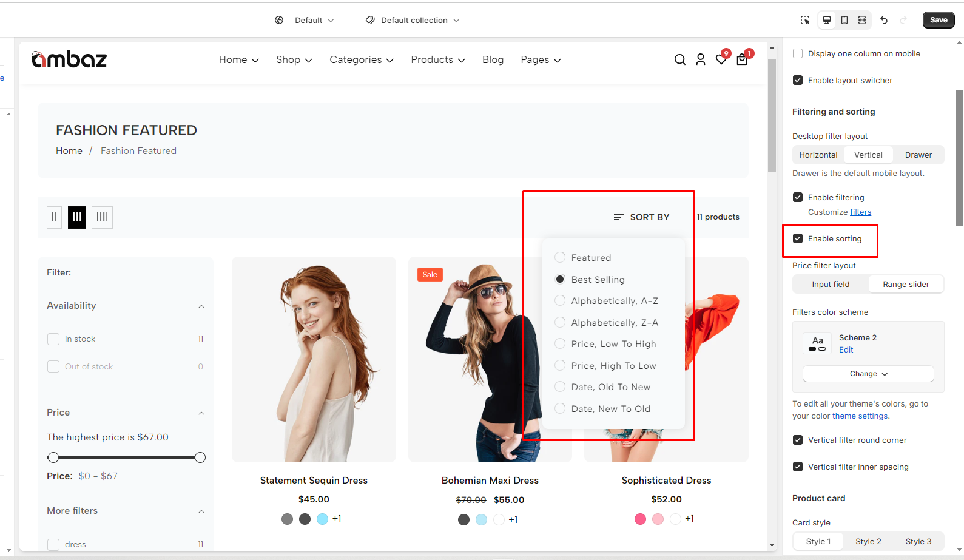
Task: Uncheck the Enable sorting checkbox
Action: 798,238
